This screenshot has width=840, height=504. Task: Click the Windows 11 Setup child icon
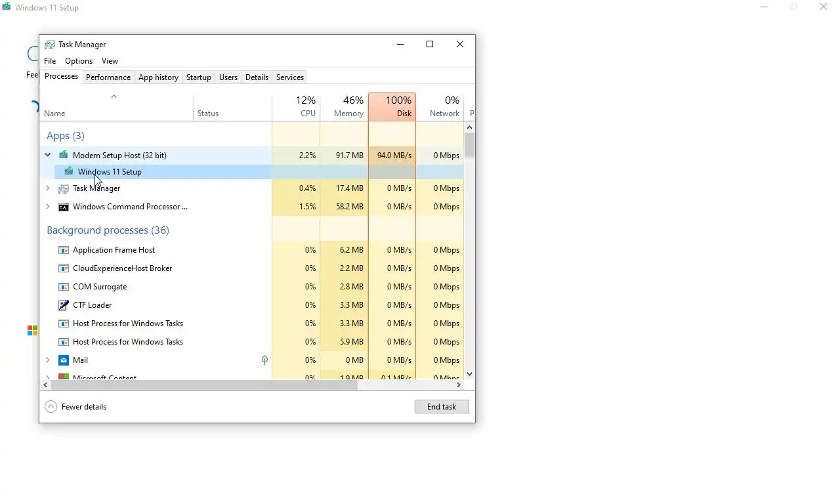pyautogui.click(x=69, y=171)
